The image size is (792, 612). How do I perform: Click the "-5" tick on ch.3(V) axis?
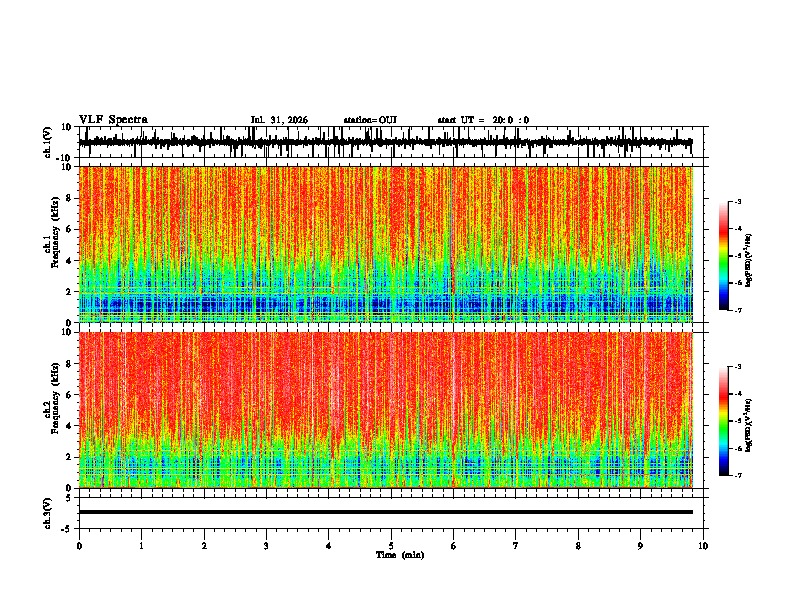[68, 529]
